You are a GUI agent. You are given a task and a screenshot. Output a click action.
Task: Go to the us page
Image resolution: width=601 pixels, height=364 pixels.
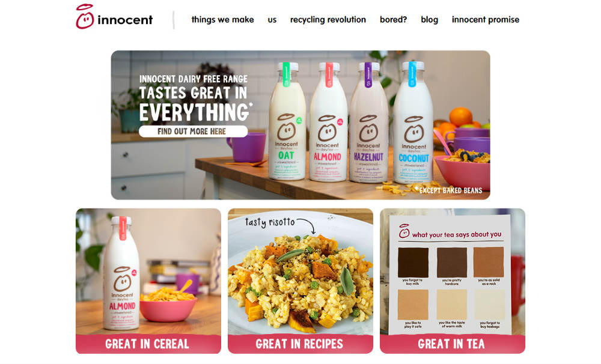pos(272,20)
